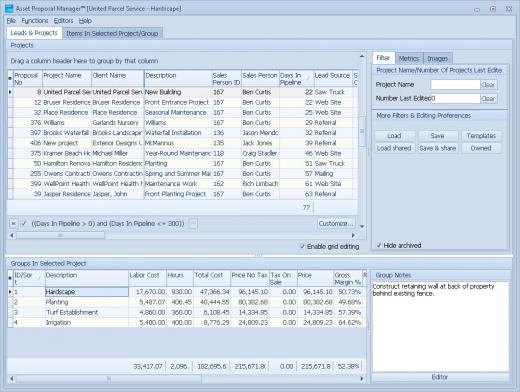Click the Groups grid scroll left arrow

click(12, 379)
